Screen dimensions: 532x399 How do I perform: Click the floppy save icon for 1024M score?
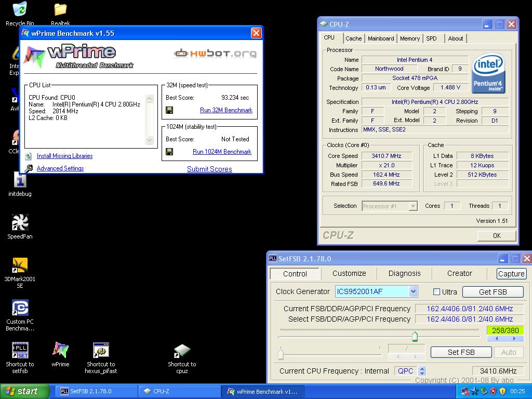coord(169,151)
